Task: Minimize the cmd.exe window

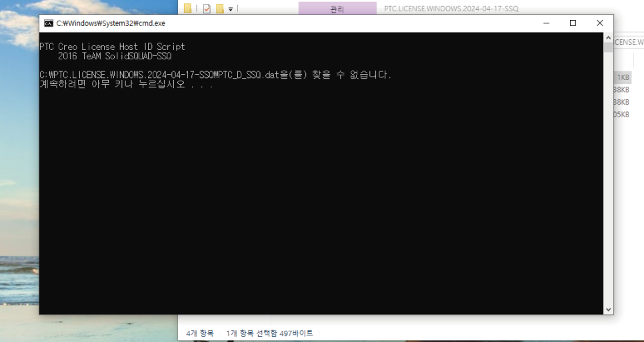Action: click(546, 23)
